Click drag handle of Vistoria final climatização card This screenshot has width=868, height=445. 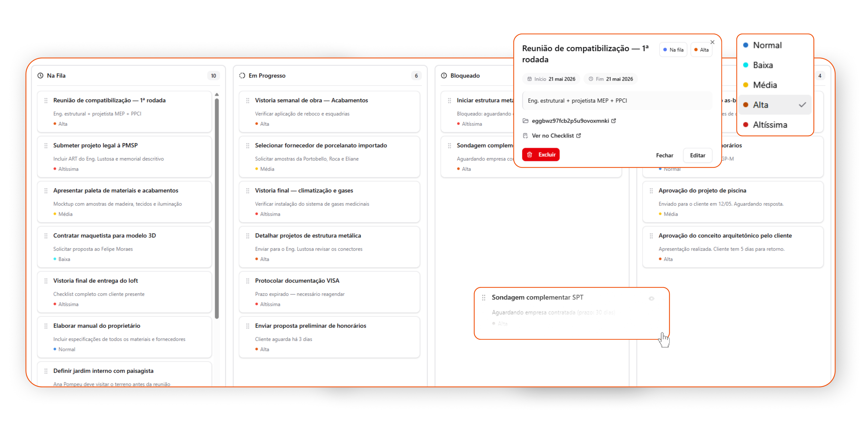pyautogui.click(x=248, y=191)
